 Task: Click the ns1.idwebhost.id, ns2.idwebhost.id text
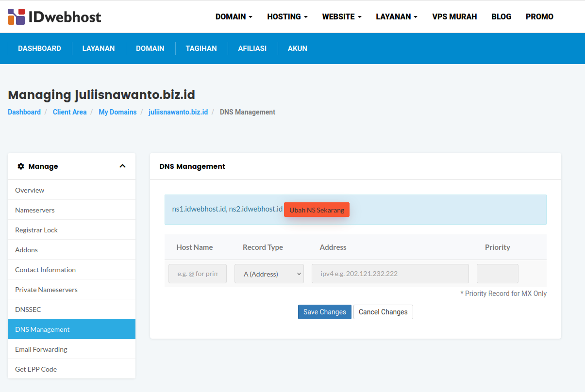click(227, 209)
